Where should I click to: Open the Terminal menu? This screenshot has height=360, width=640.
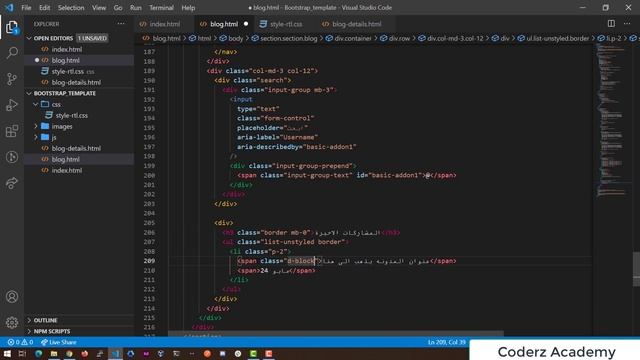pyautogui.click(x=161, y=8)
